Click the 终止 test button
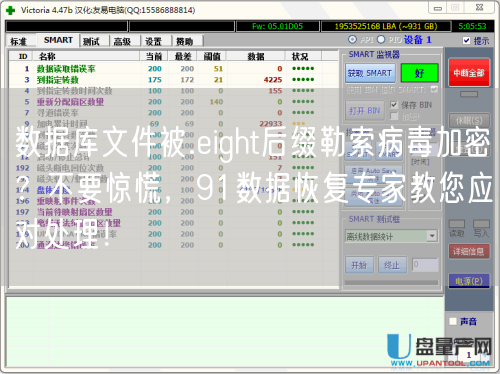500x374 pixels. click(392, 265)
